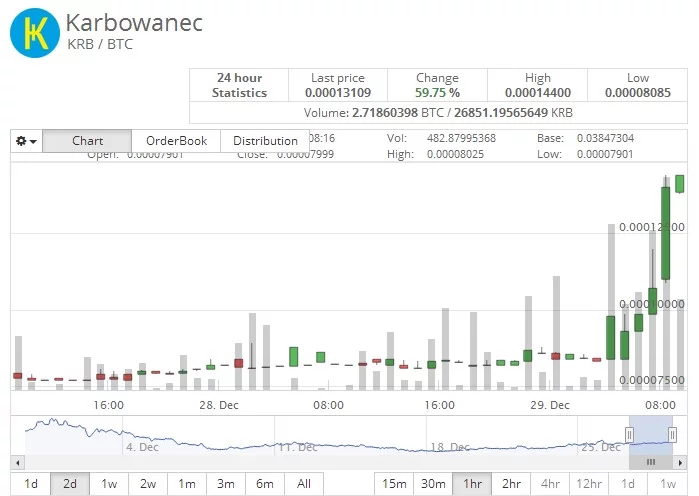Switch to the Chart tab
The image size is (699, 496).
click(87, 141)
